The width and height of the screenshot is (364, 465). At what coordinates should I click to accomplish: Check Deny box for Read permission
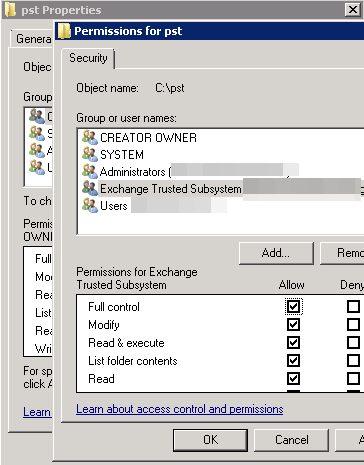point(353,378)
